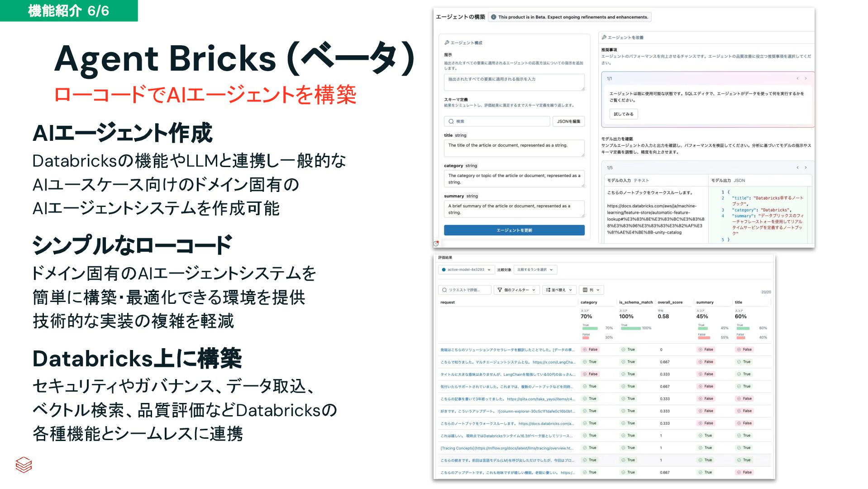Open the LangChainを勉強している request link
The height and width of the screenshot is (489, 868).
coord(508,374)
